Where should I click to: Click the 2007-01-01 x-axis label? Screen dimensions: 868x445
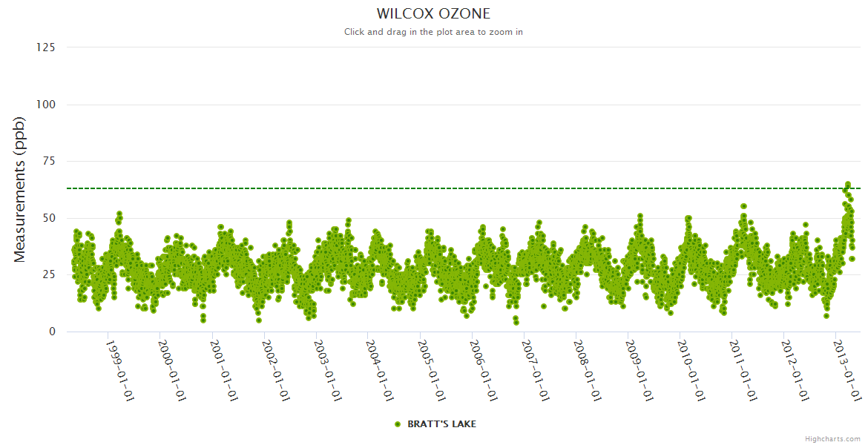[535, 370]
